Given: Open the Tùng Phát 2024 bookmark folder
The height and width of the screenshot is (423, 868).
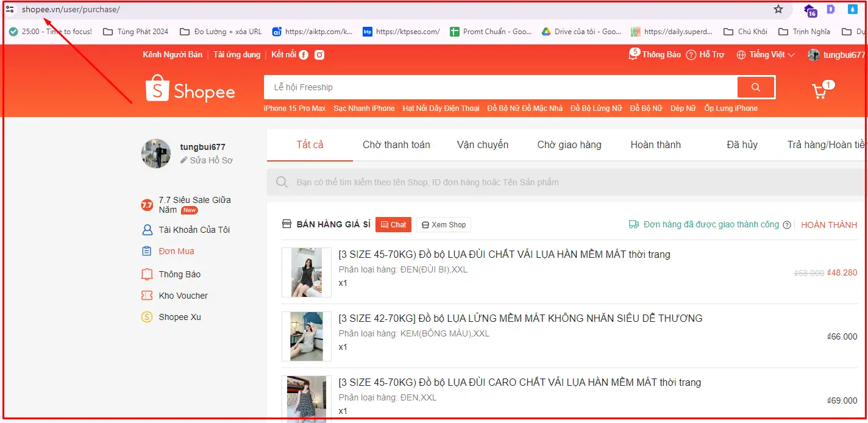Looking at the screenshot, I should 136,32.
